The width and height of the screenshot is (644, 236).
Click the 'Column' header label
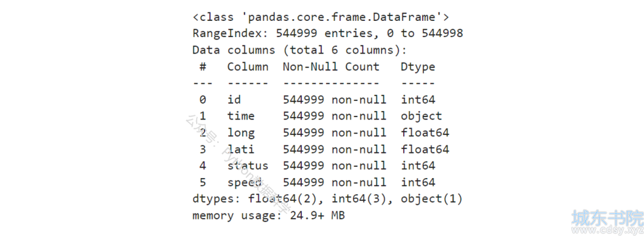tap(248, 67)
